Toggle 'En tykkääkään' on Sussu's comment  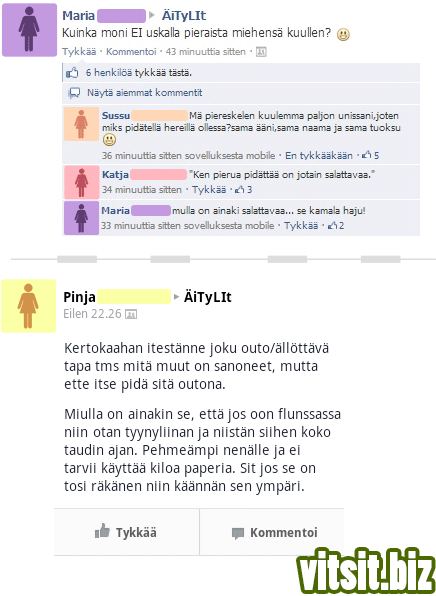point(319,155)
